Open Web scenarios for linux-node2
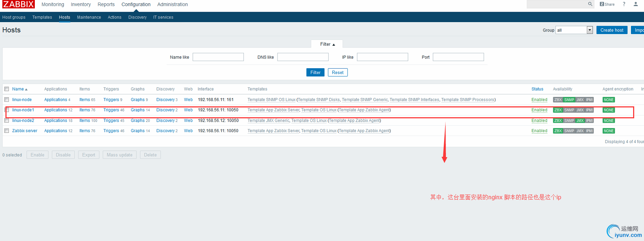The image size is (644, 241). [188, 120]
